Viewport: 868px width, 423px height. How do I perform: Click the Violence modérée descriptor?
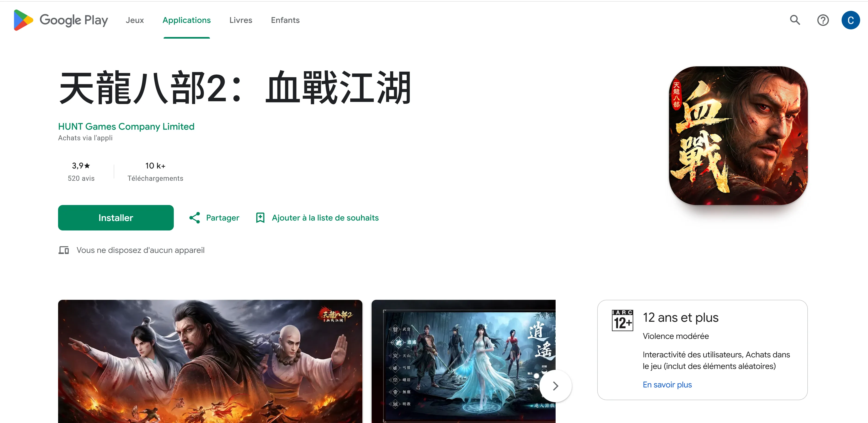tap(676, 336)
